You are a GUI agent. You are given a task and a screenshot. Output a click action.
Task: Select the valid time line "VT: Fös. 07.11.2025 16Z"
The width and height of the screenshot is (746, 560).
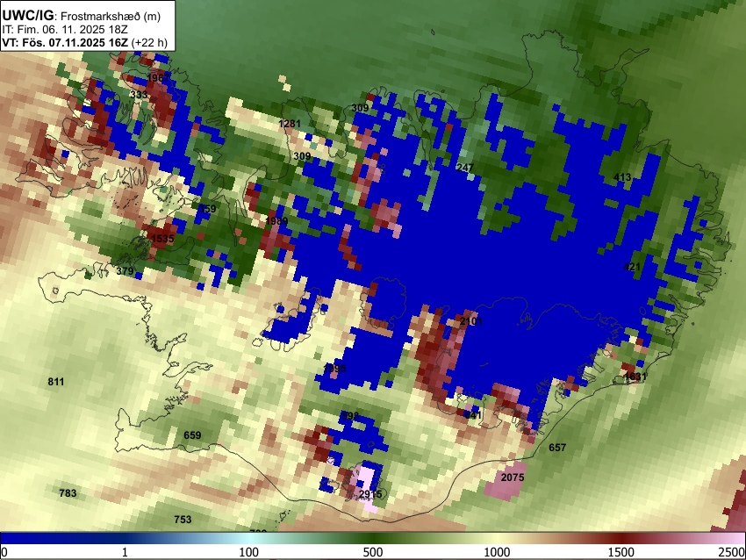pos(65,42)
